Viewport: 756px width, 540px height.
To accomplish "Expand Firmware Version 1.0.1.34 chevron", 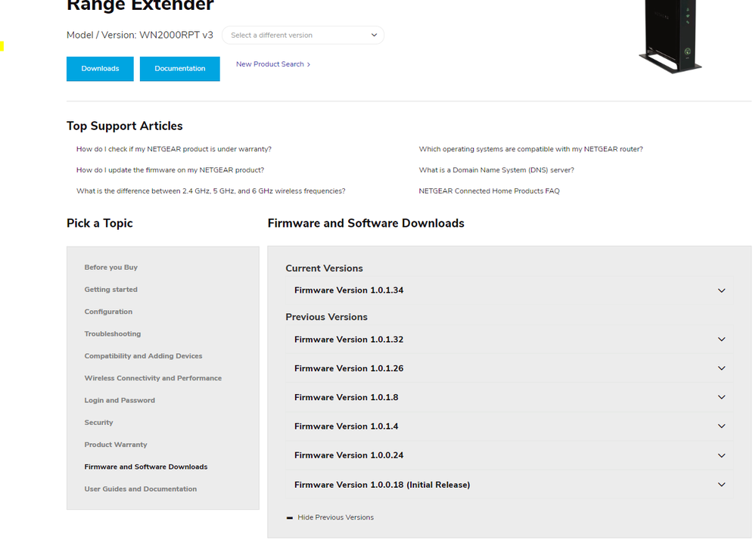I will [721, 290].
